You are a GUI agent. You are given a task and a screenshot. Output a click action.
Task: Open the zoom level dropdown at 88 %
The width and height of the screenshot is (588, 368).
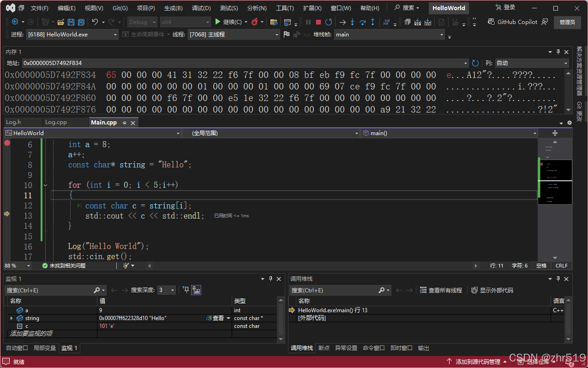pos(29,266)
